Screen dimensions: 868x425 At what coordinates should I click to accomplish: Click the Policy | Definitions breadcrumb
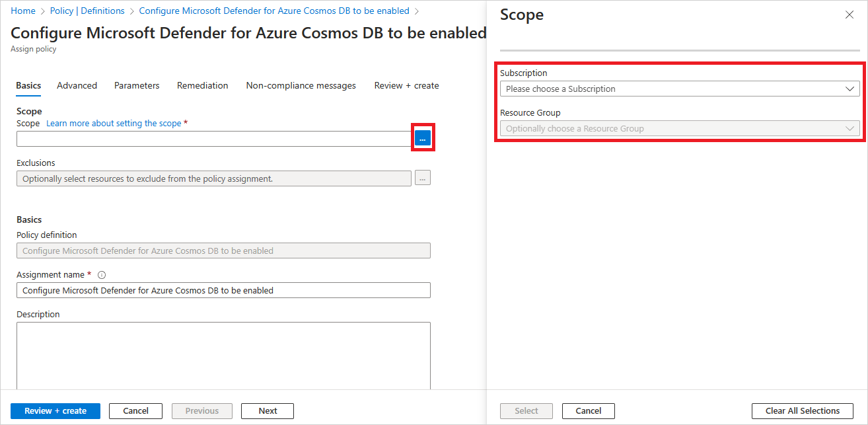[87, 10]
